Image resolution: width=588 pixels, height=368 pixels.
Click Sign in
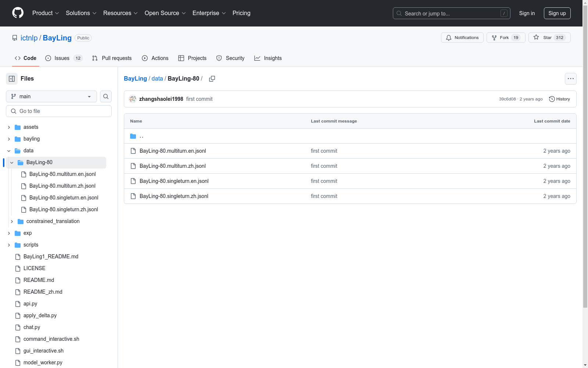(527, 13)
